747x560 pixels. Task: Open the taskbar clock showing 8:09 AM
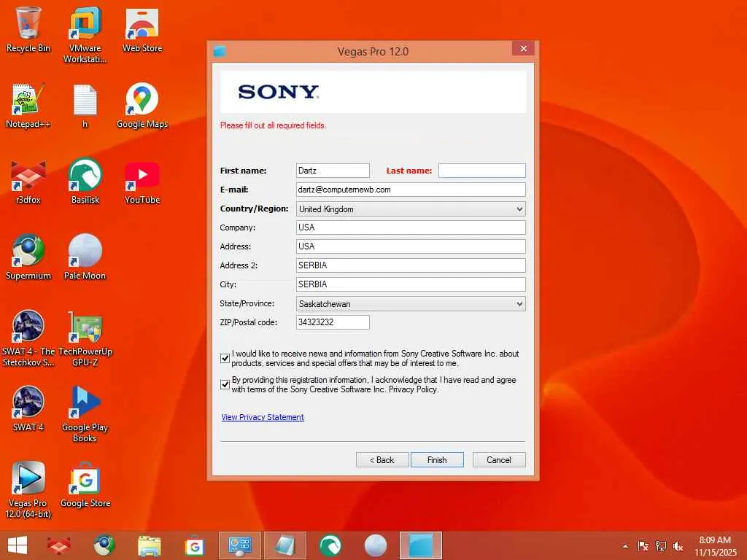coord(715,546)
